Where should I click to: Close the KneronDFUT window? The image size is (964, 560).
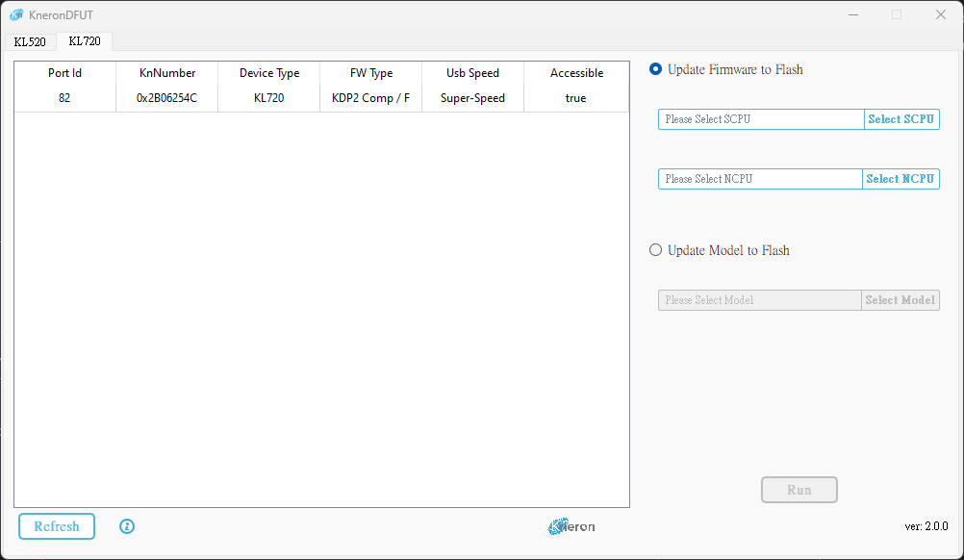pos(941,14)
